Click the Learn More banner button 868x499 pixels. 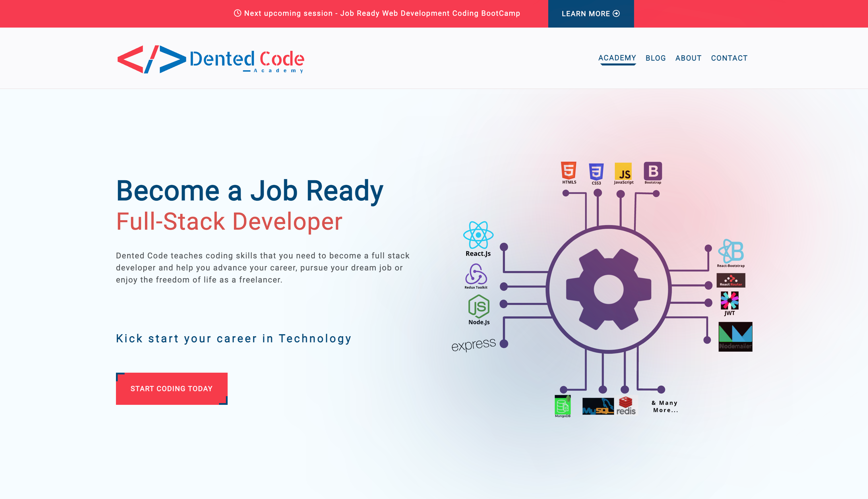591,14
